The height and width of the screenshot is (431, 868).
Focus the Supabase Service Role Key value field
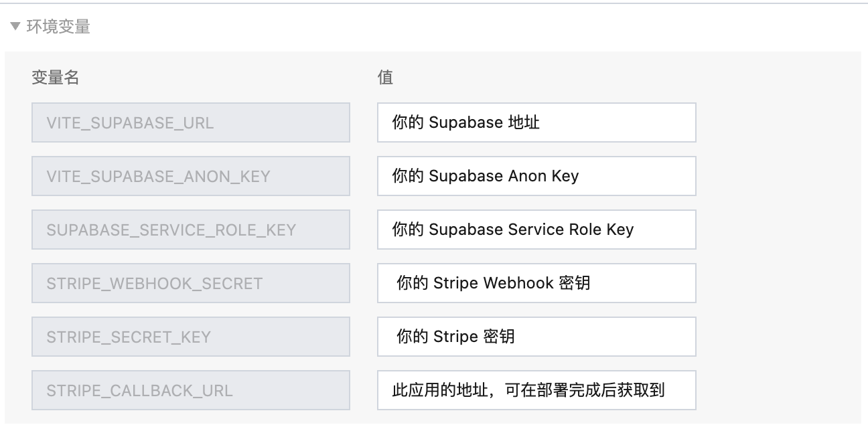point(536,230)
